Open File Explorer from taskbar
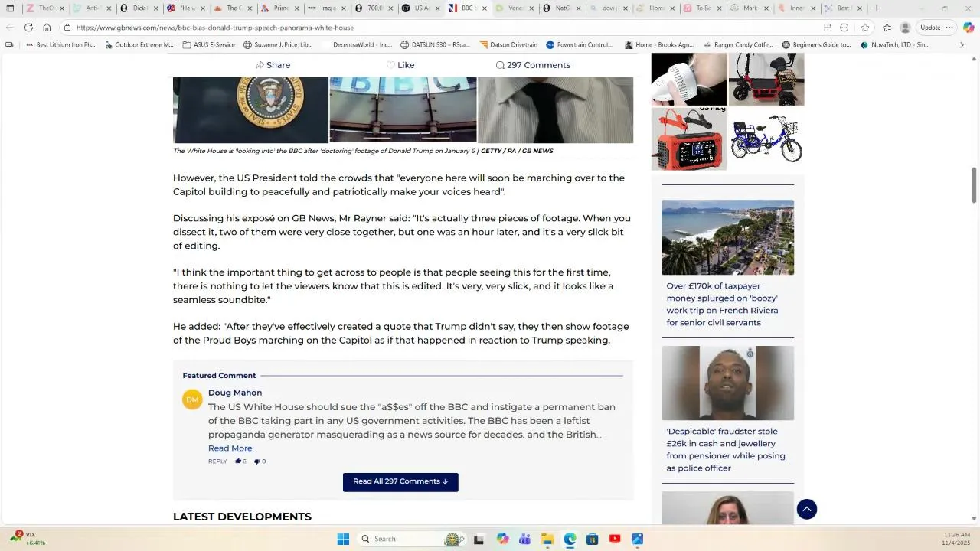 (547, 539)
